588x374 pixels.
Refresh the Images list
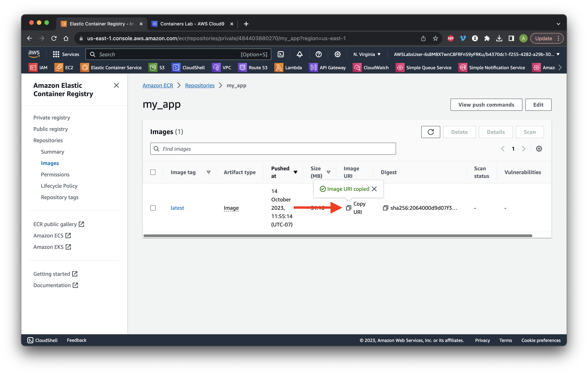(431, 132)
